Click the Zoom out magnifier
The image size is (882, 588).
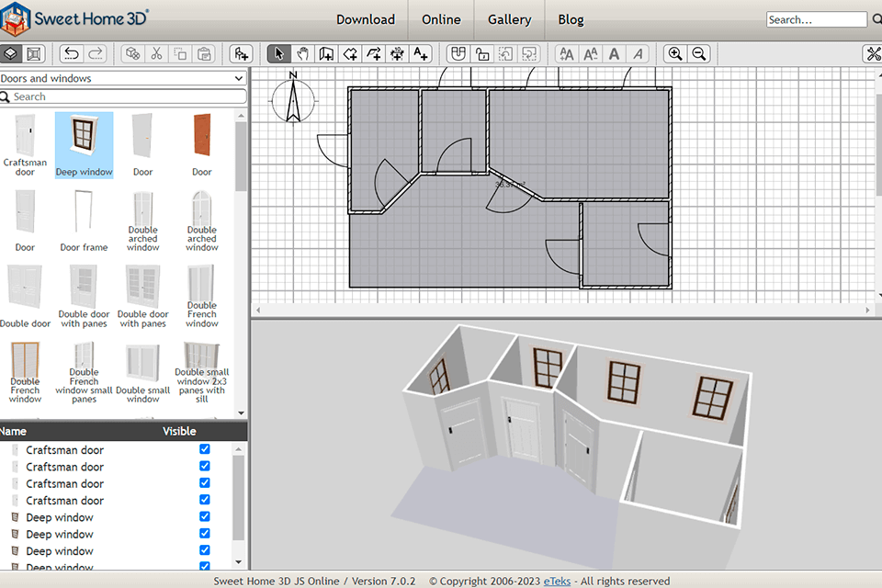[x=699, y=54]
